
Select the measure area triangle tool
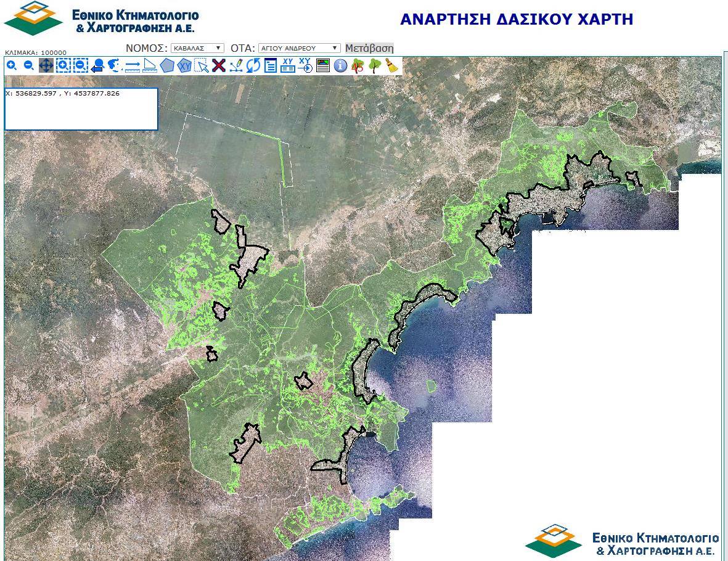point(150,65)
